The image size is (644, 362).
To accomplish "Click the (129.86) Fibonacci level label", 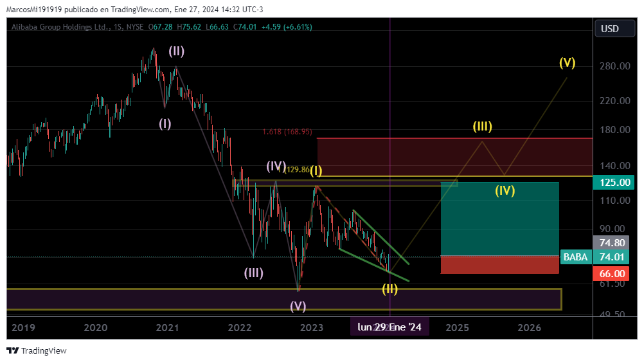I will (296, 170).
